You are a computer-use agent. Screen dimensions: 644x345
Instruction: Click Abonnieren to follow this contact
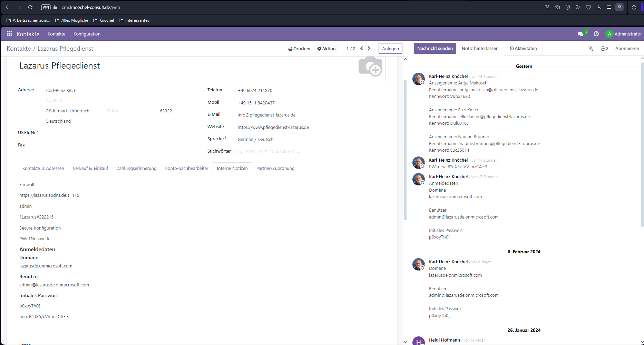[627, 49]
